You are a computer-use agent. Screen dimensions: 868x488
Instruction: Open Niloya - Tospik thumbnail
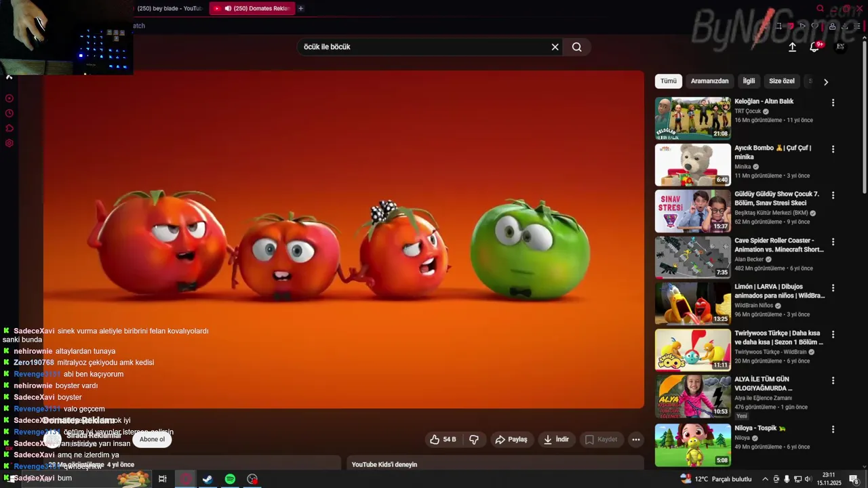[692, 445]
